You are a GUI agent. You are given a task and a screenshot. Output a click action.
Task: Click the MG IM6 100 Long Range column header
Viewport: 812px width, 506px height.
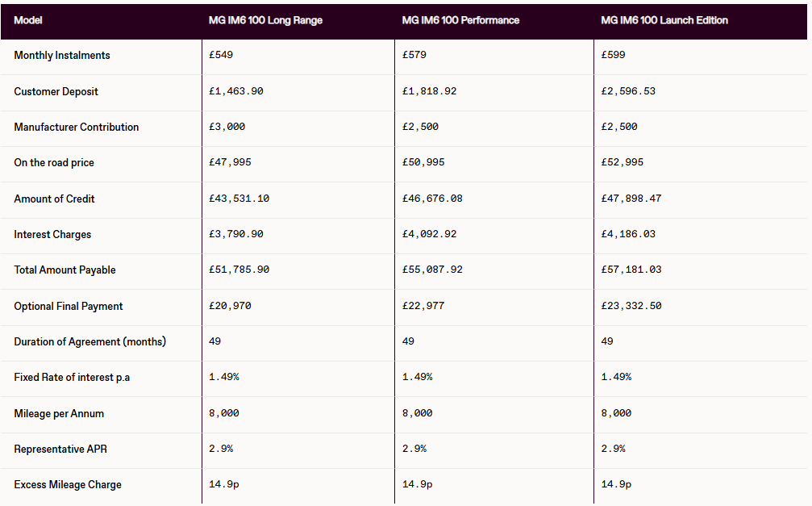coord(265,20)
